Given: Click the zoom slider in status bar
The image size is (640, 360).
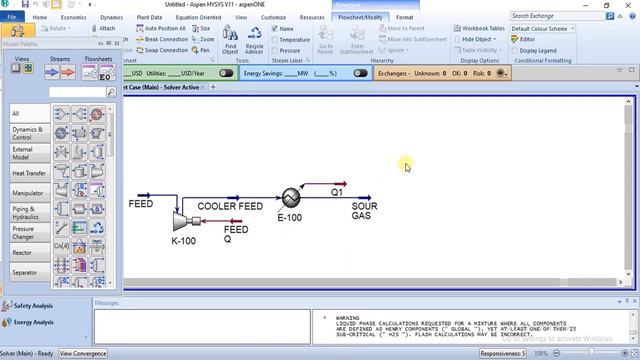Looking at the screenshot, I should (591, 353).
